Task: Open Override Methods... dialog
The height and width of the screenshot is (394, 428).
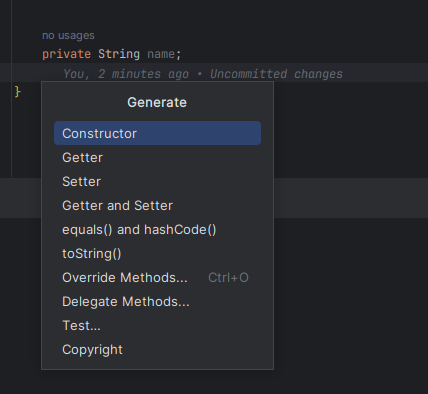Action: tap(157, 277)
